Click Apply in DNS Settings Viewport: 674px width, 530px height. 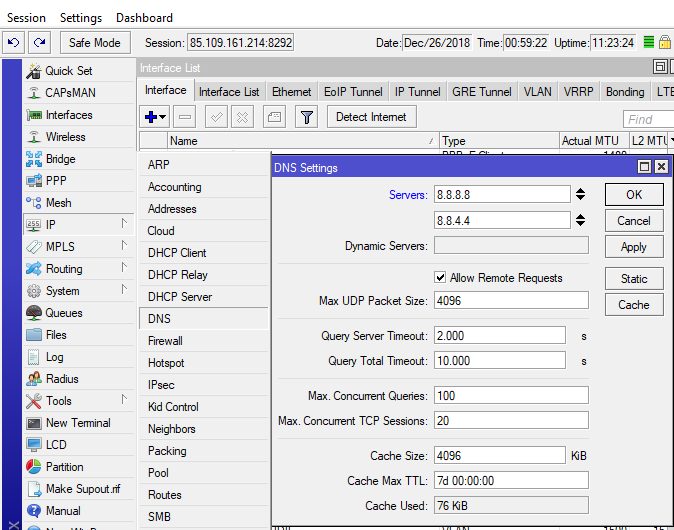click(634, 247)
